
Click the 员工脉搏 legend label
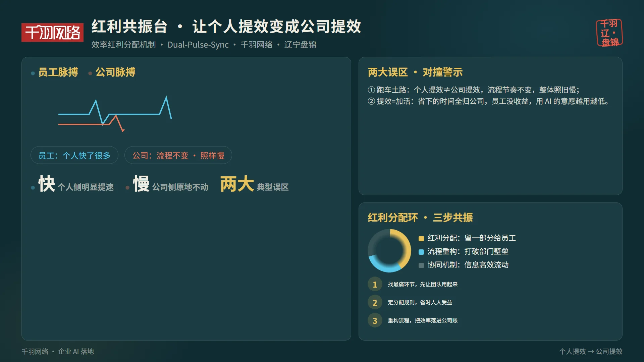pos(58,72)
